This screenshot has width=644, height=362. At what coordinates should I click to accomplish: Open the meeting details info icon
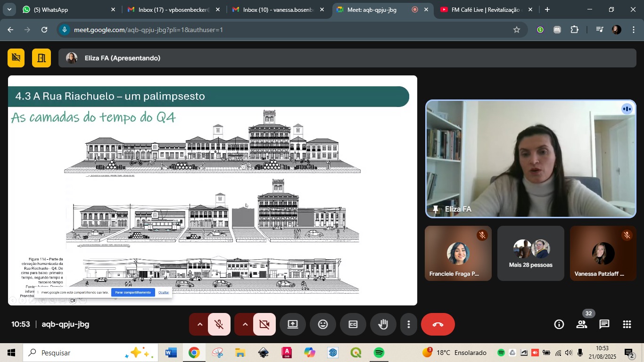[559, 324]
